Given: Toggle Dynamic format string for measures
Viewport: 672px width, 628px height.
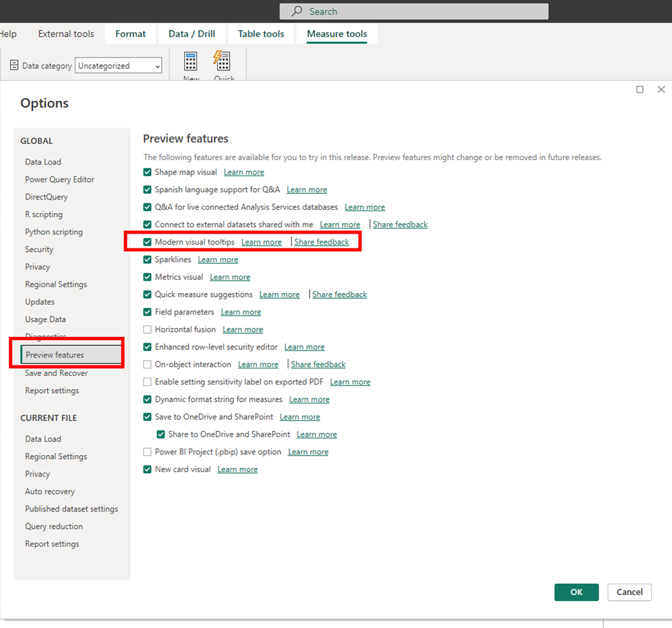Looking at the screenshot, I should coord(148,400).
